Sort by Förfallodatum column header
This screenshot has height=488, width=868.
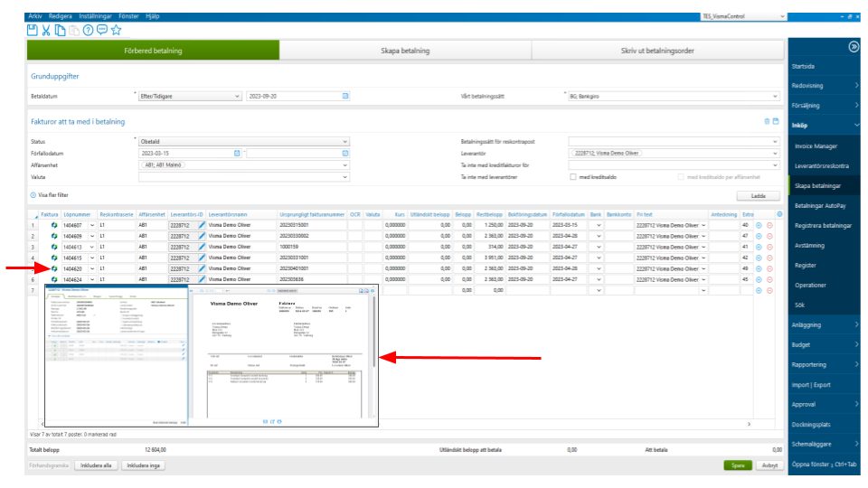tap(568, 215)
